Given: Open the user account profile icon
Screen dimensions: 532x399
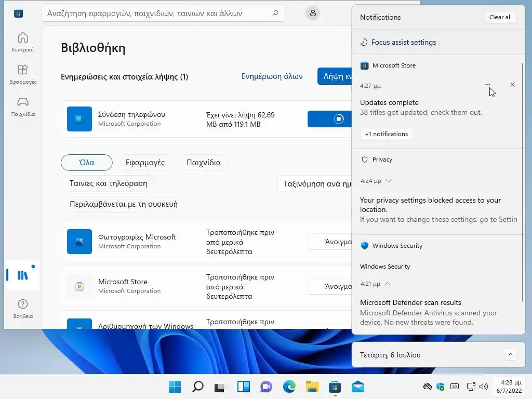Looking at the screenshot, I should click(313, 13).
